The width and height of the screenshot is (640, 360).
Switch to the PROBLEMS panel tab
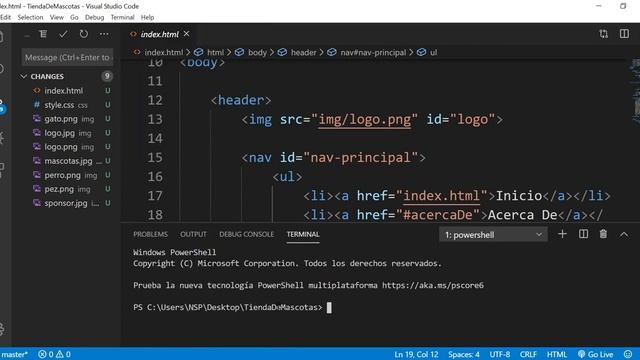150,234
